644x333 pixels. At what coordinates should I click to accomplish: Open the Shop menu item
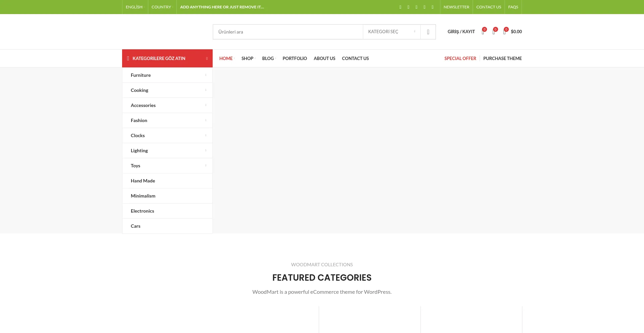[x=248, y=58]
